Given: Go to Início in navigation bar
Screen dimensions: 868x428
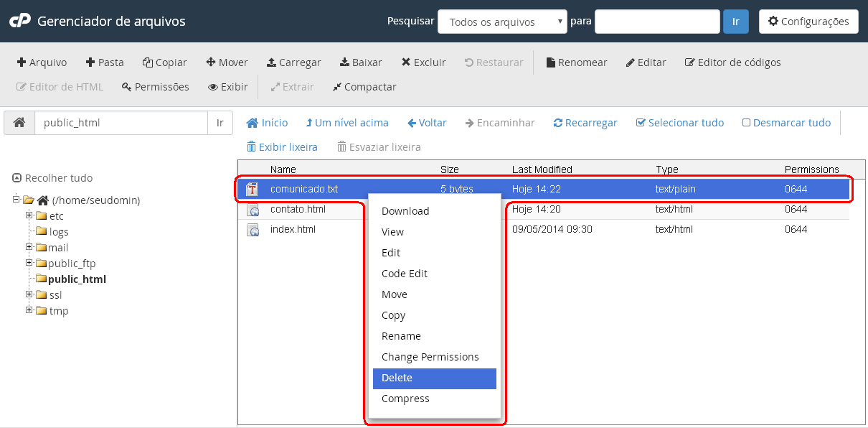Looking at the screenshot, I should click(267, 123).
